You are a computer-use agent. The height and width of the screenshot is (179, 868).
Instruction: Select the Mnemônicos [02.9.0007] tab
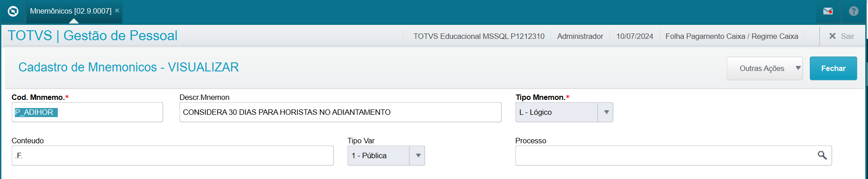[x=71, y=11]
